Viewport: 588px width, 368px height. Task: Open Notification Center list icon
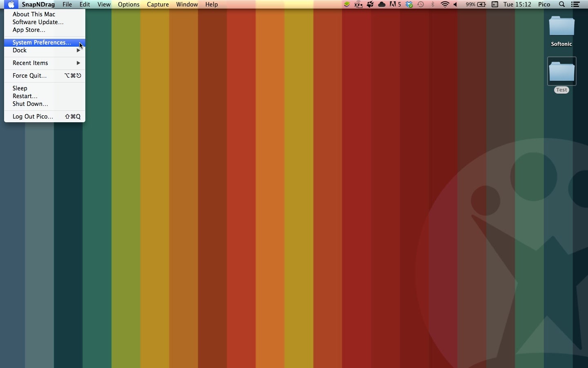click(576, 4)
